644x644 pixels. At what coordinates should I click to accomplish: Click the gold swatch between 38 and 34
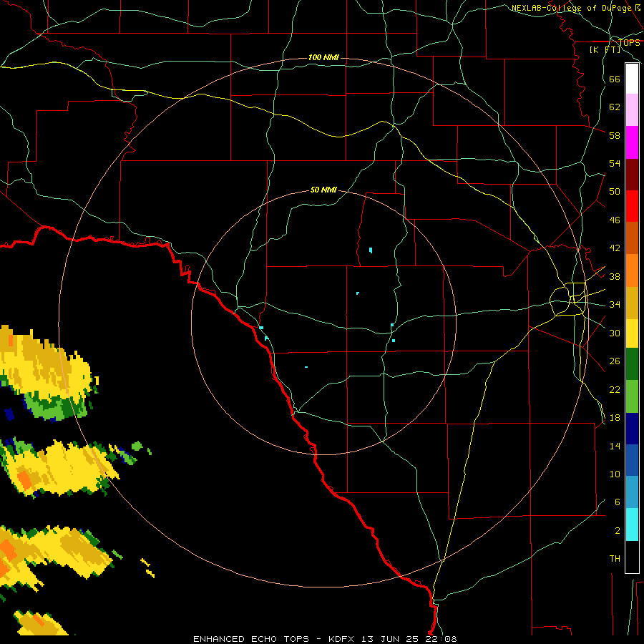click(x=632, y=303)
